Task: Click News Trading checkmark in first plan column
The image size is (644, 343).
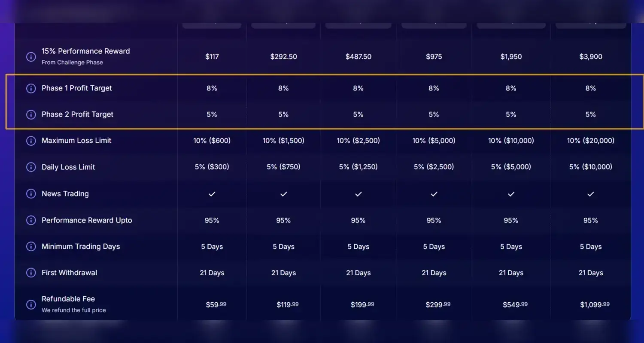Action: pyautogui.click(x=212, y=194)
